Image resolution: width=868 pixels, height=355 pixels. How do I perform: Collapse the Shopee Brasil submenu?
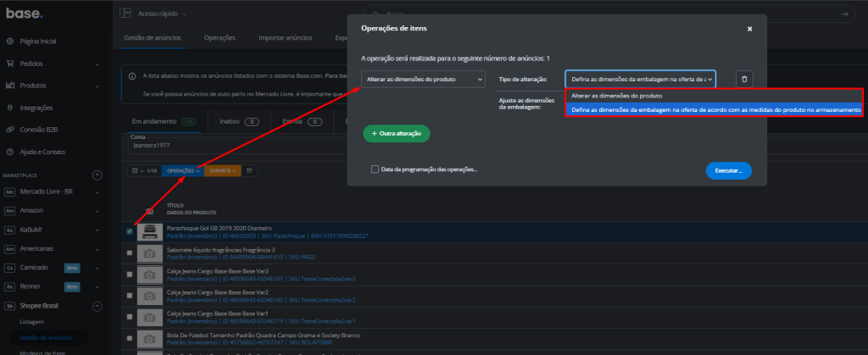97,306
